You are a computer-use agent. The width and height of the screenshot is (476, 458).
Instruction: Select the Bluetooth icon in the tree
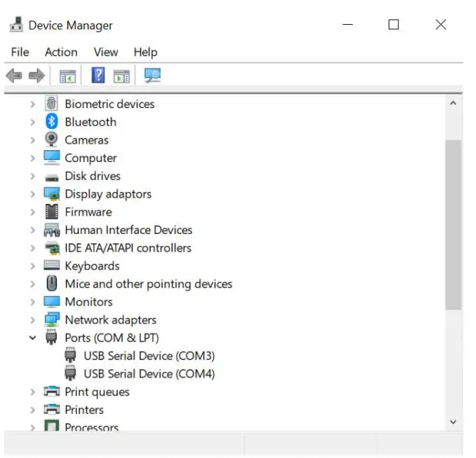[x=51, y=122]
